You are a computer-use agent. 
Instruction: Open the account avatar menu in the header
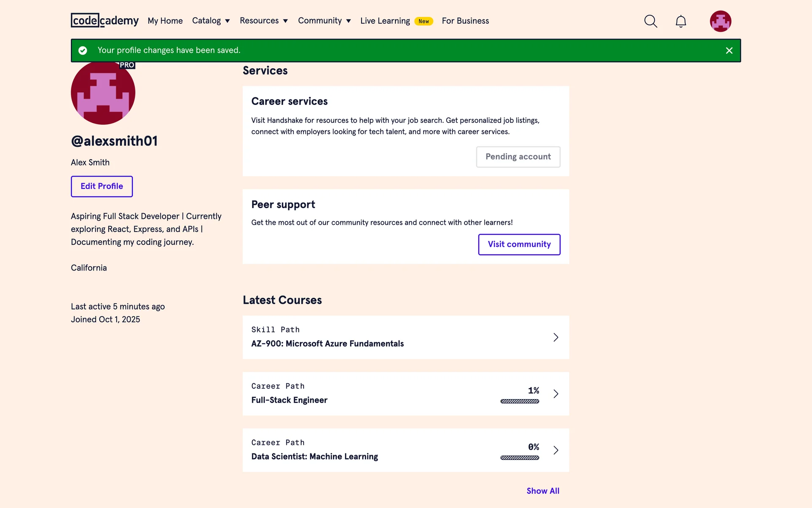click(720, 21)
